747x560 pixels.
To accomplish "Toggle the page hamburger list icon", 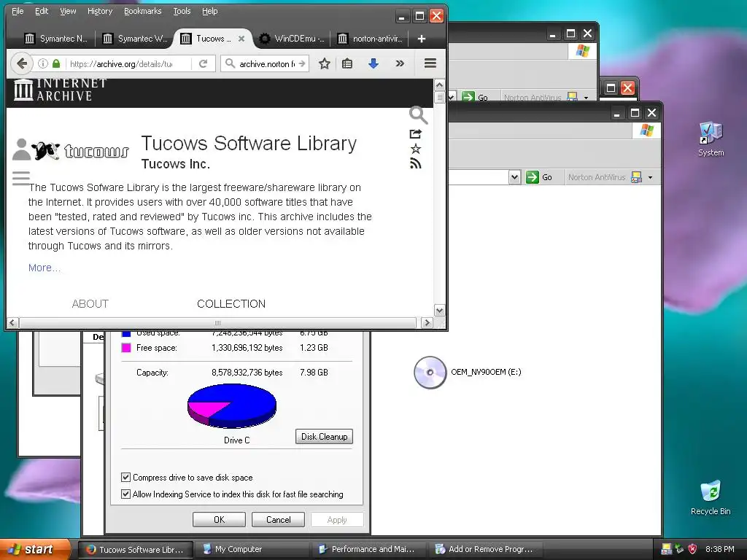I will (x=21, y=178).
